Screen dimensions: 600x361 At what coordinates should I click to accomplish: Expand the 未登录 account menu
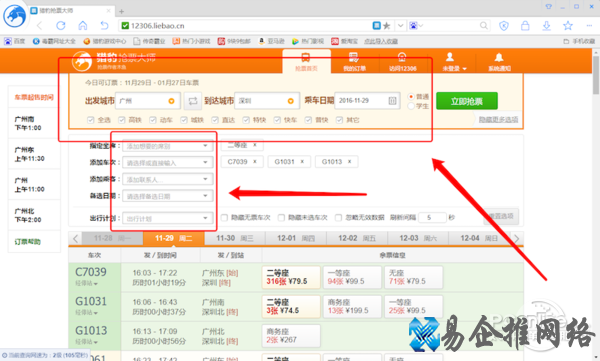pyautogui.click(x=454, y=62)
